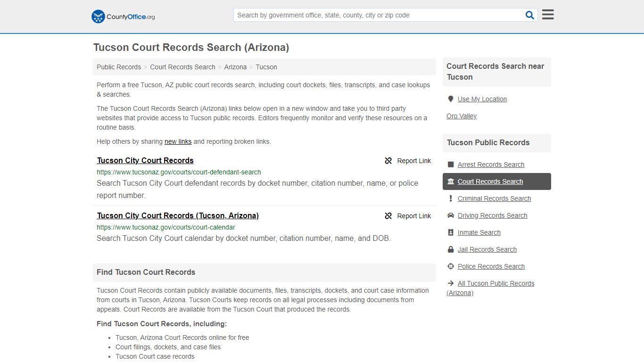Click the Tucson Public Records sidebar heading
This screenshot has width=644, height=362.
coord(488,142)
